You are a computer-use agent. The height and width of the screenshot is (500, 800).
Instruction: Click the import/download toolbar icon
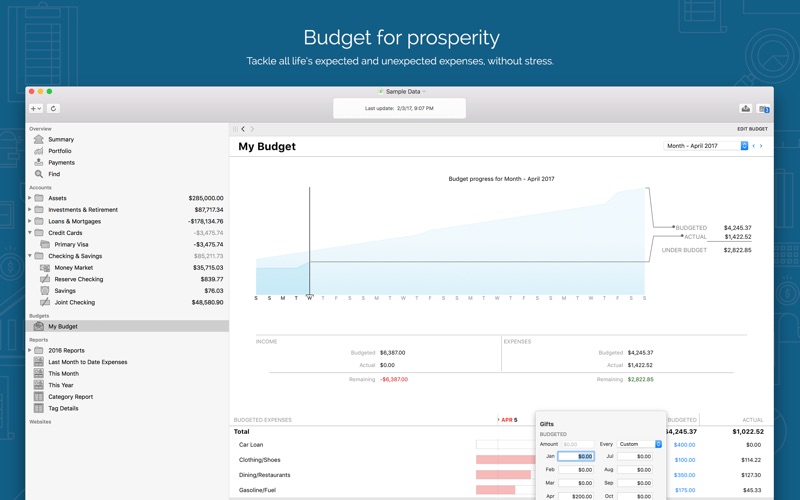click(745, 108)
